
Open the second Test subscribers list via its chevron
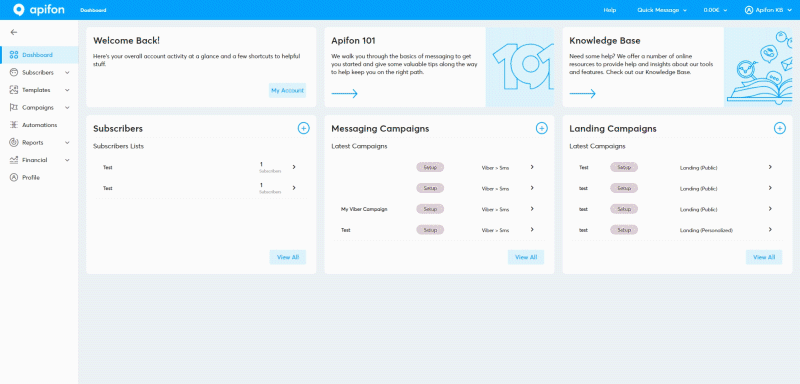[294, 188]
